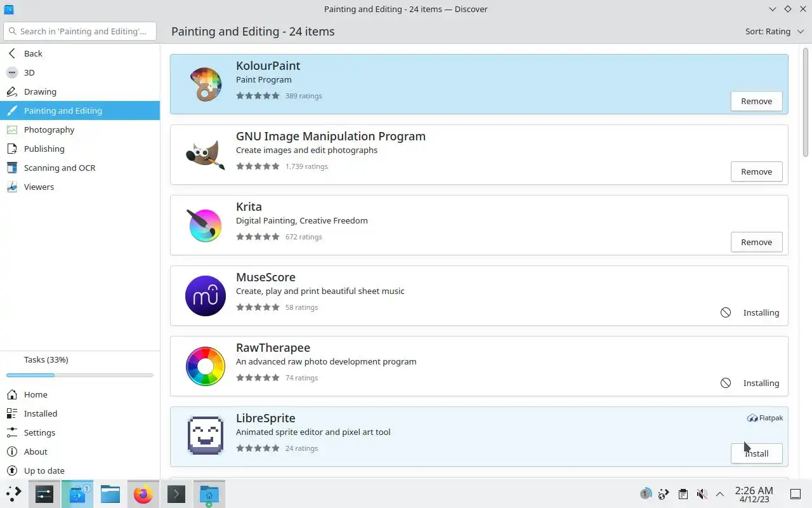Screen dimensions: 812x508
Task: Click the LibreSprite pixel face icon
Action: tap(206, 436)
